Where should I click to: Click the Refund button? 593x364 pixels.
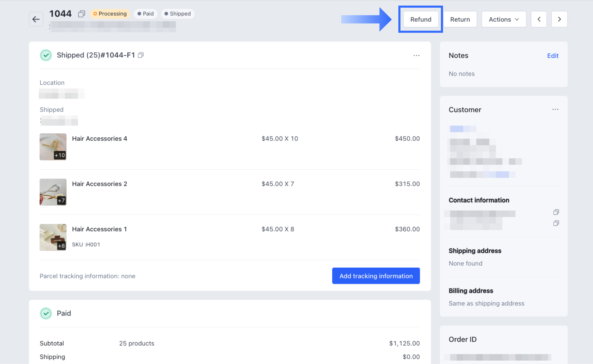[x=420, y=19]
